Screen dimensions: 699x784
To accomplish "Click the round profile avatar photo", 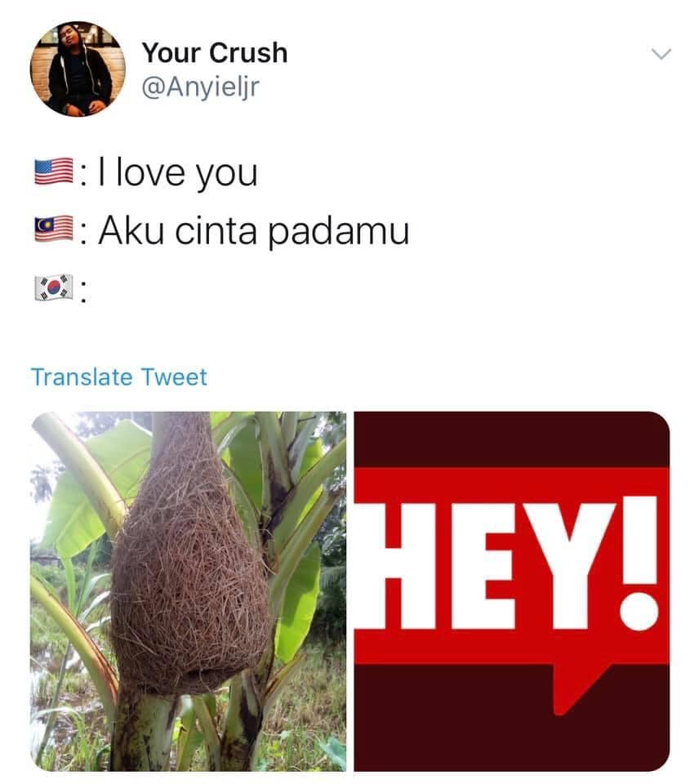I will pyautogui.click(x=78, y=69).
